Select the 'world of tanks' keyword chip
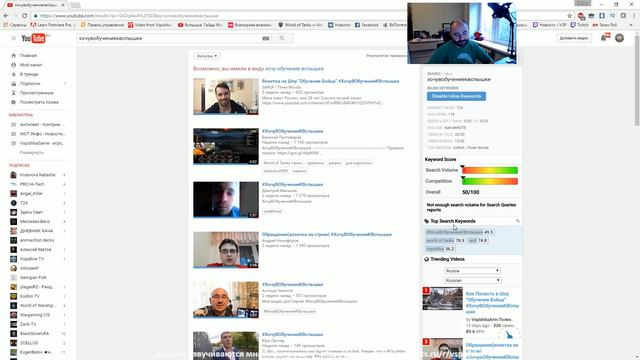 coord(444,240)
